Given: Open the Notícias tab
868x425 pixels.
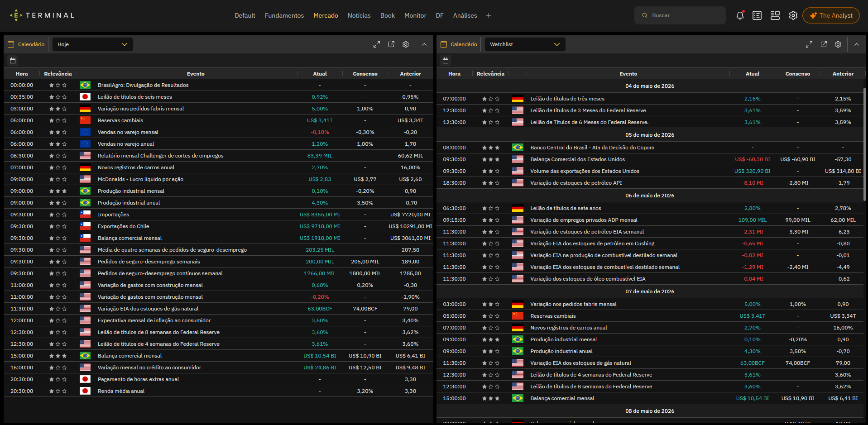Looking at the screenshot, I should click(359, 15).
